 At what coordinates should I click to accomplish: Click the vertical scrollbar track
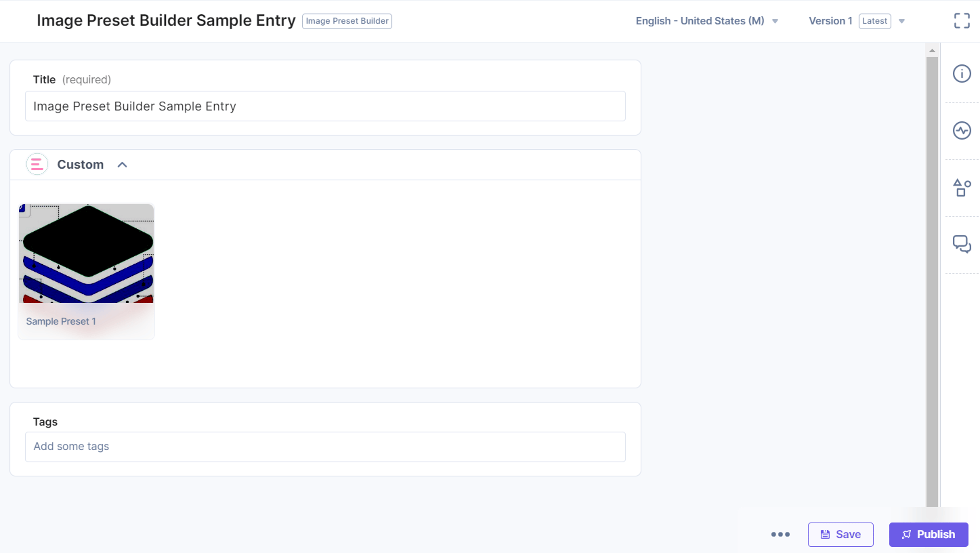(x=932, y=282)
